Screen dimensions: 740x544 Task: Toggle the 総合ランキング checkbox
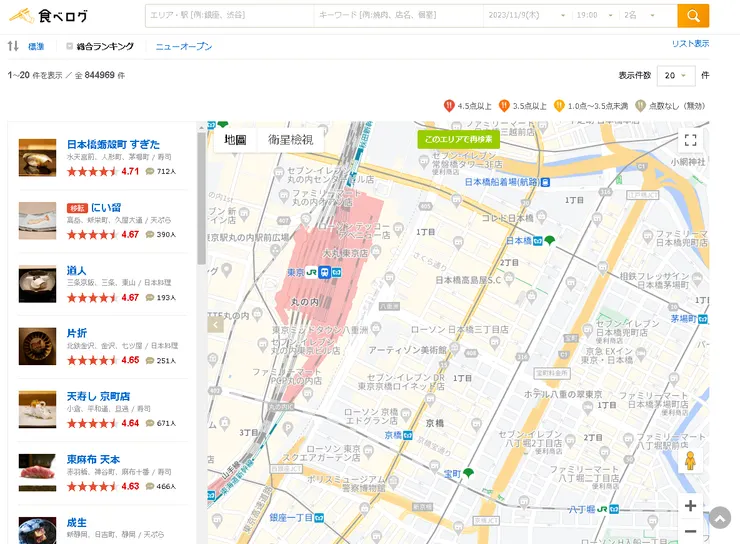tap(69, 46)
